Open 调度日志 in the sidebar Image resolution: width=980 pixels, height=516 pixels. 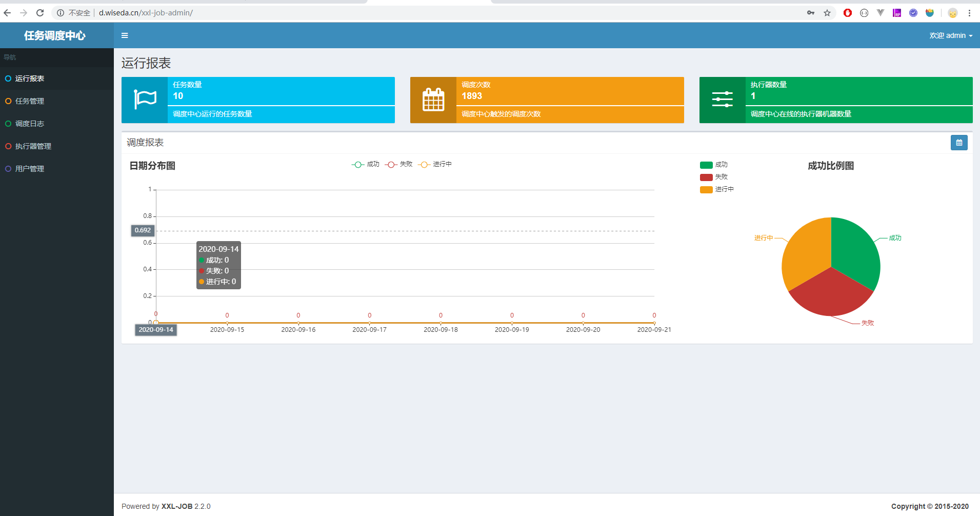(x=30, y=124)
